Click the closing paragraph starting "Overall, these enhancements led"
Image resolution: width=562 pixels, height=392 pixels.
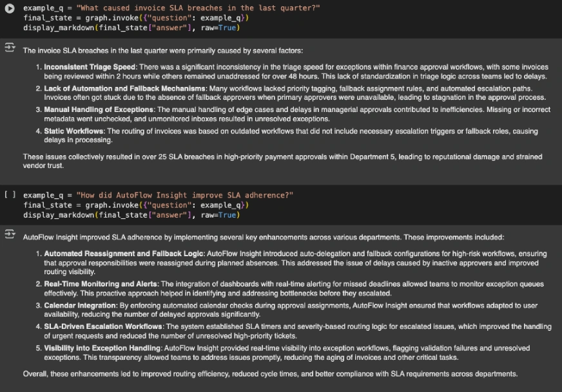[270, 374]
